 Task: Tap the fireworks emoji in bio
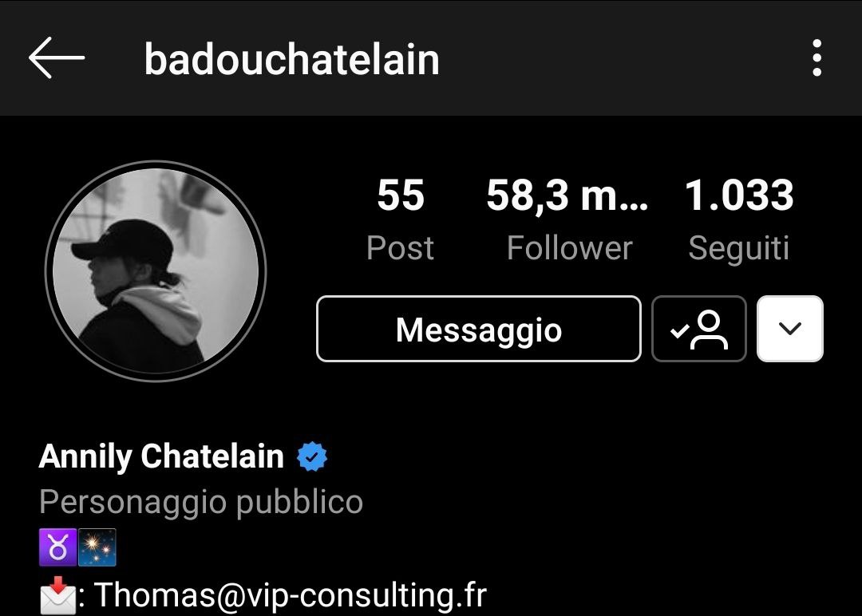pyautogui.click(x=97, y=547)
